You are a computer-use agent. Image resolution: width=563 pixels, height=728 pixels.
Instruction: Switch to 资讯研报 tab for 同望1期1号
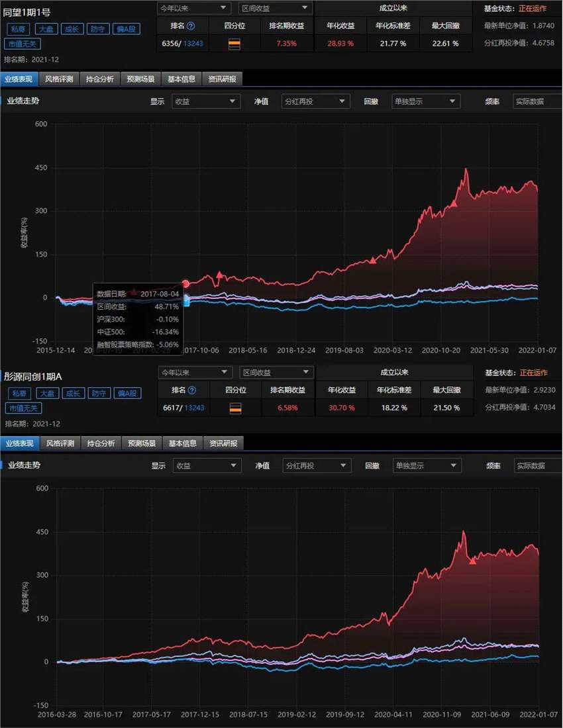tap(222, 79)
